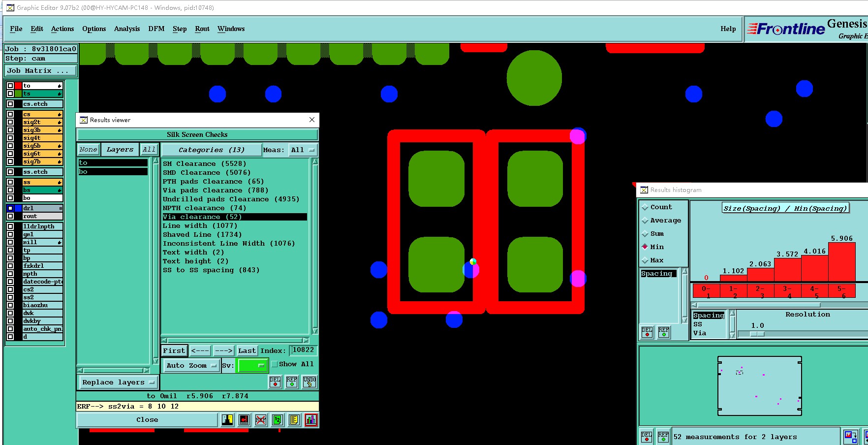Adjust the Resolution slider handle
Screen dimensions: 868x445
pos(757,334)
